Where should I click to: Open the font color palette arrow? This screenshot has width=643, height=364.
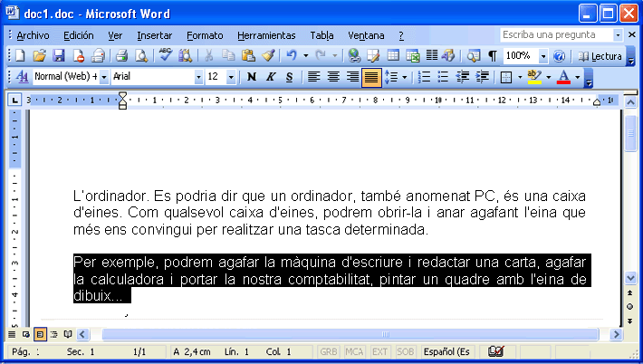(578, 77)
